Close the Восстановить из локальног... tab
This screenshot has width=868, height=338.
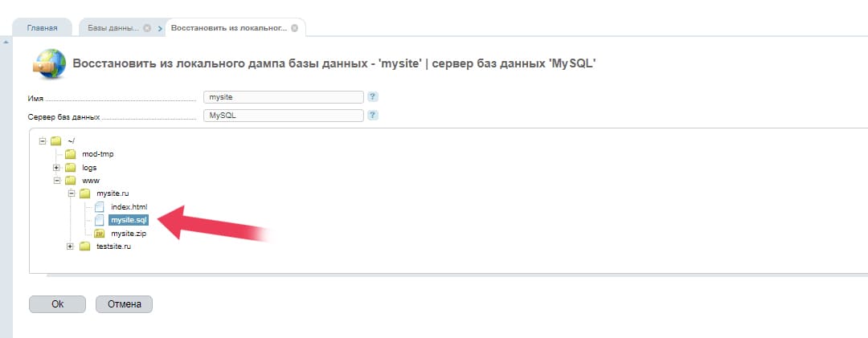(x=294, y=28)
